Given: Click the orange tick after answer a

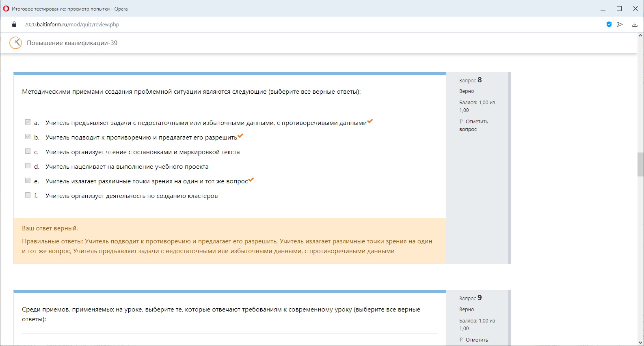Looking at the screenshot, I should [x=370, y=121].
